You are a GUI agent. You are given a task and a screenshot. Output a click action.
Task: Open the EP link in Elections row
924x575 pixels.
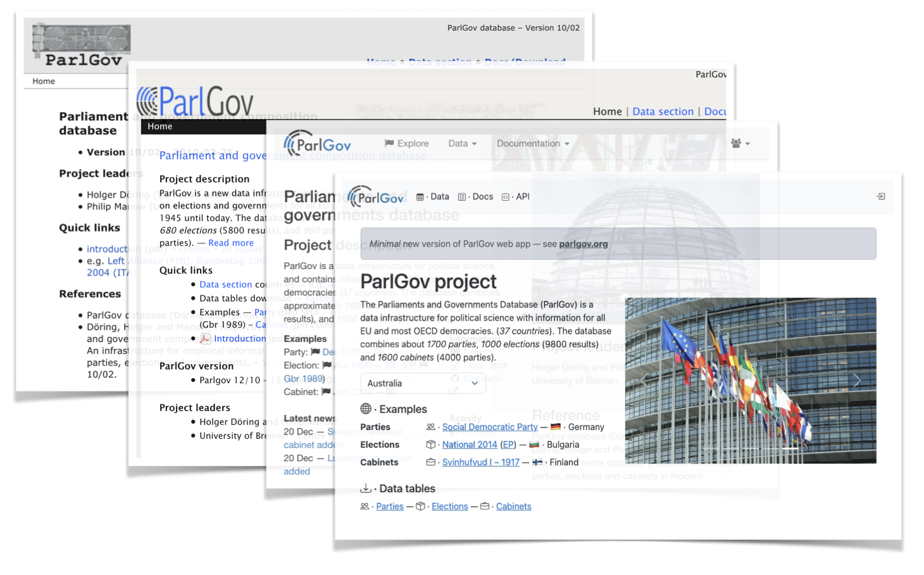pyautogui.click(x=508, y=445)
